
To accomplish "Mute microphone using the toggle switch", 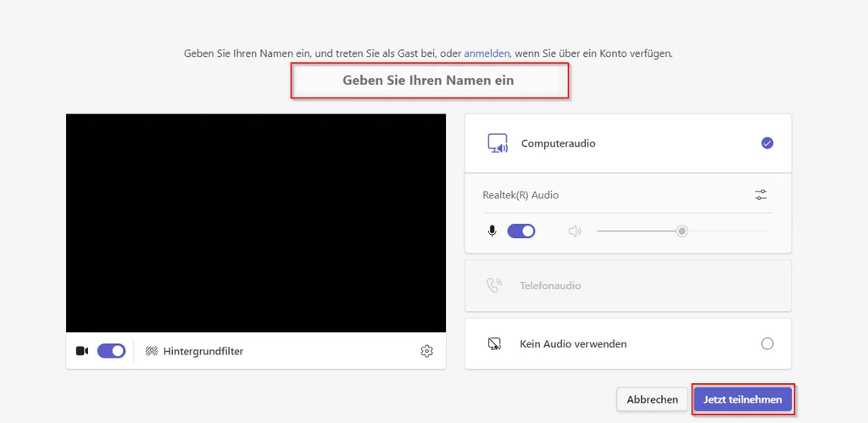I will [521, 231].
